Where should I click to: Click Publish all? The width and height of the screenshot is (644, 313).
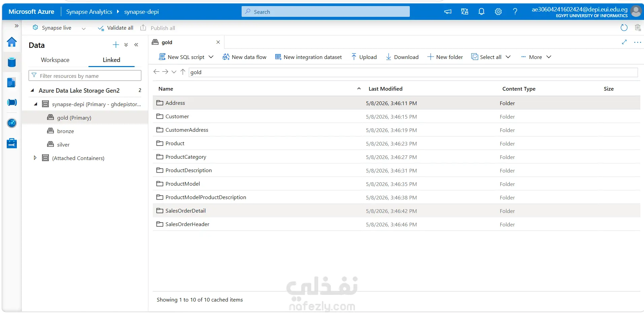coord(158,28)
